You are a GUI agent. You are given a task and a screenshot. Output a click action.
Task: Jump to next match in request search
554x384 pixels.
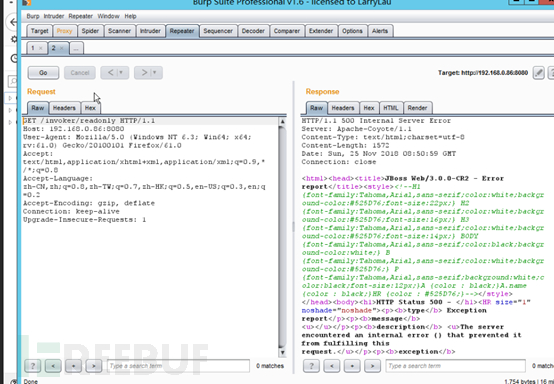pos(94,366)
